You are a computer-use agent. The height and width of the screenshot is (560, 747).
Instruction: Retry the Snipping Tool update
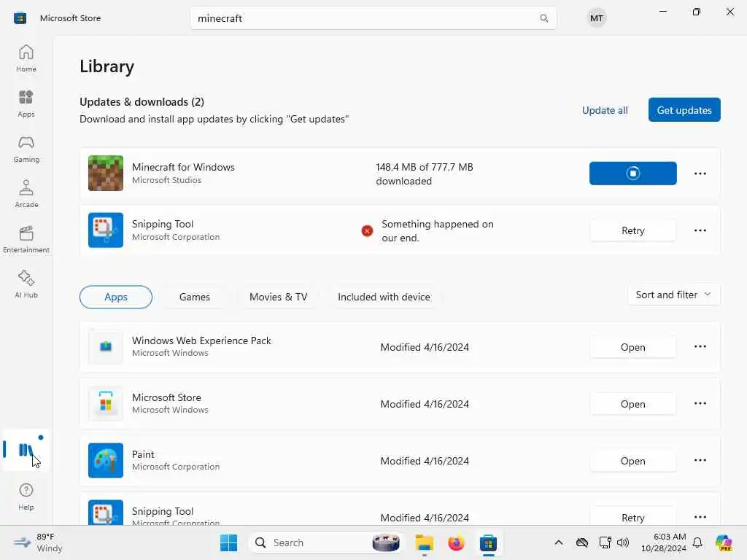click(632, 230)
